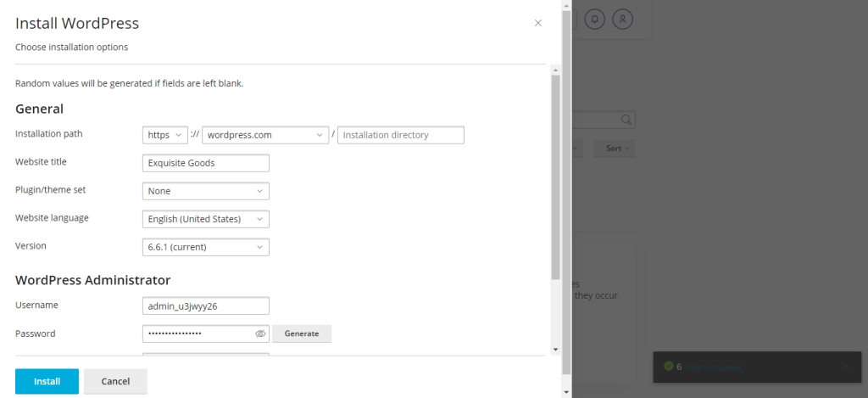868x398 pixels.
Task: Click the outer scrollbar down arrow
Action: [566, 392]
